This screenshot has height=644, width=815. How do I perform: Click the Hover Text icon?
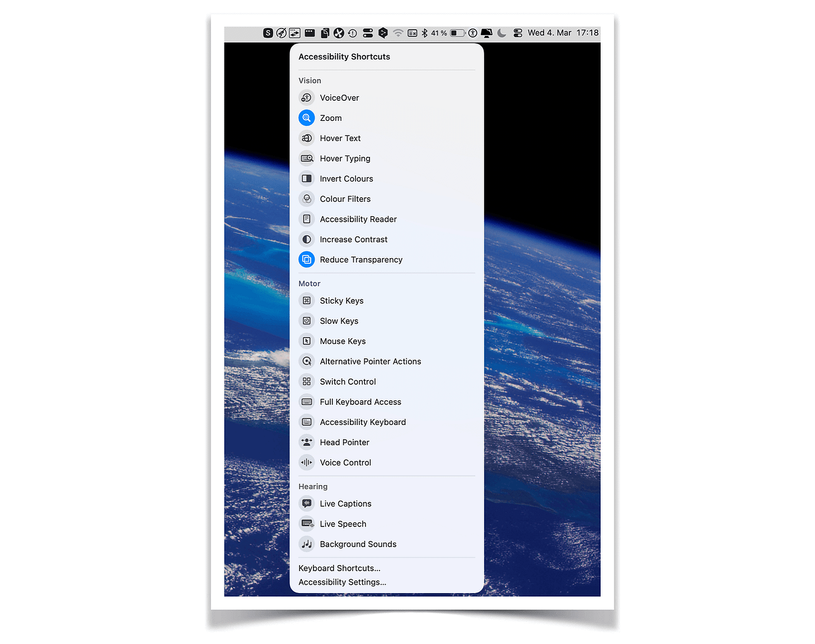[x=306, y=138]
